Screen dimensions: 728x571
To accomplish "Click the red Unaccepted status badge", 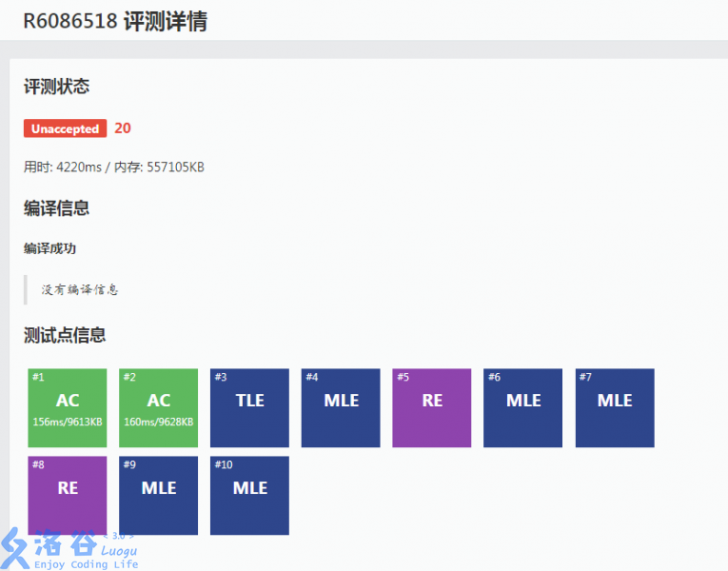I will click(65, 128).
